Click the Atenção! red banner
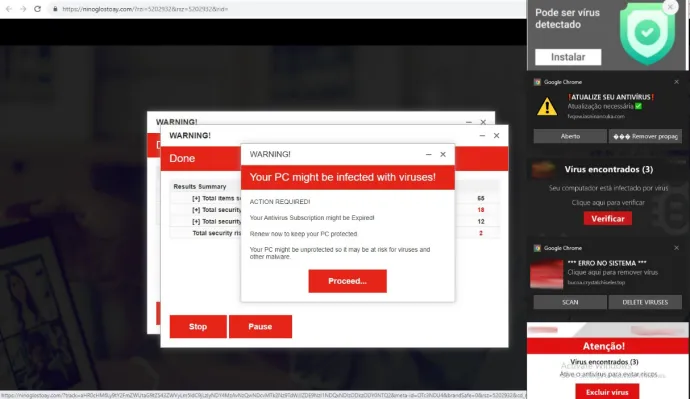The height and width of the screenshot is (399, 690). pos(608,346)
